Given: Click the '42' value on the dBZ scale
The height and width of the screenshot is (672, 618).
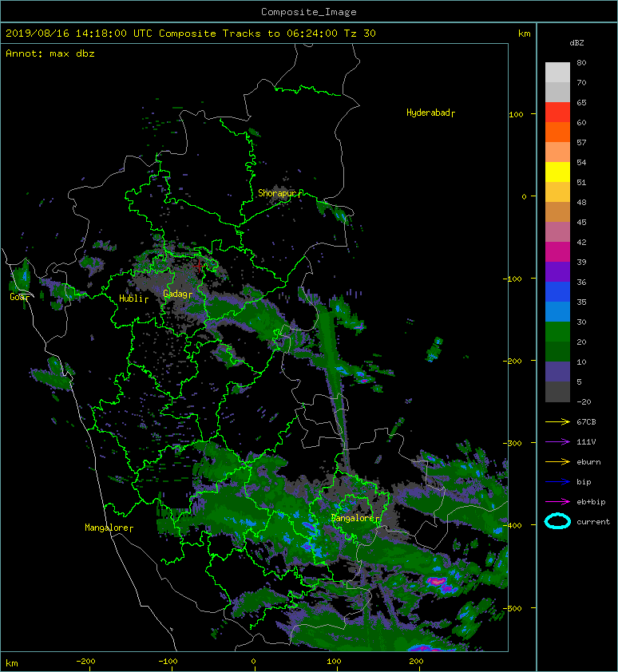Looking at the screenshot, I should click(x=581, y=242).
